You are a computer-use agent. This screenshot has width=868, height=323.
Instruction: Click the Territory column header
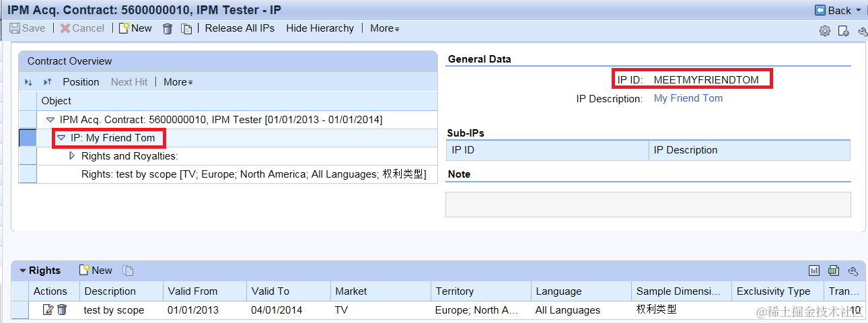pyautogui.click(x=480, y=291)
